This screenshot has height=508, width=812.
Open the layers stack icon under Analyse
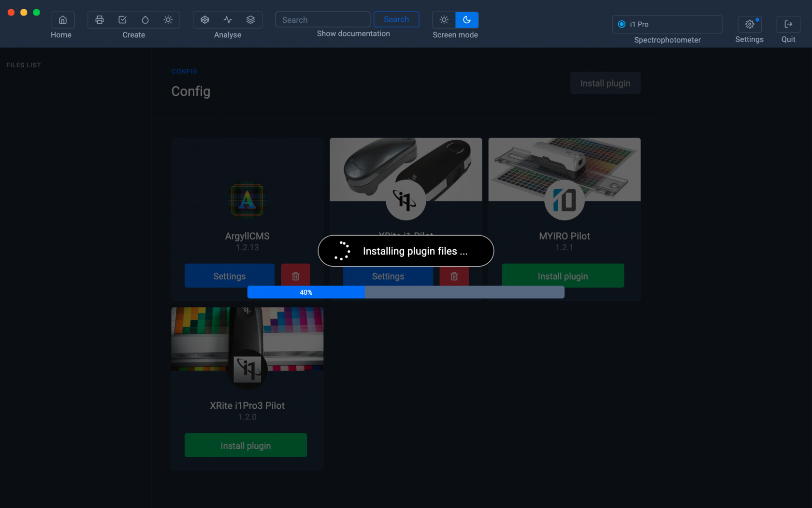250,20
